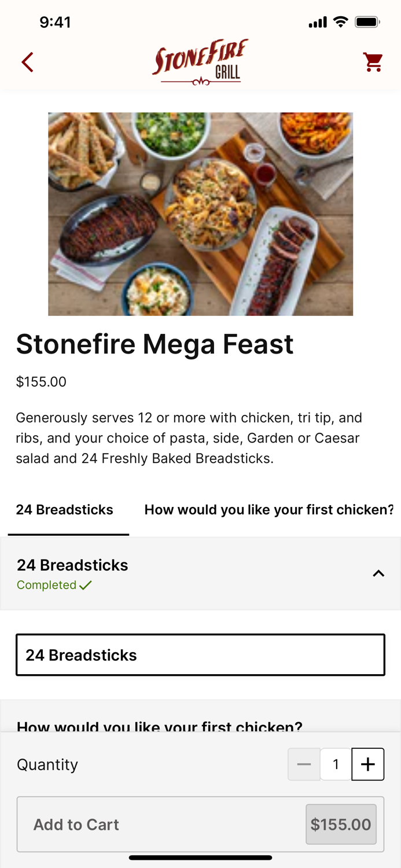This screenshot has width=401, height=868.
Task: Tap the back arrow to return
Action: click(27, 62)
